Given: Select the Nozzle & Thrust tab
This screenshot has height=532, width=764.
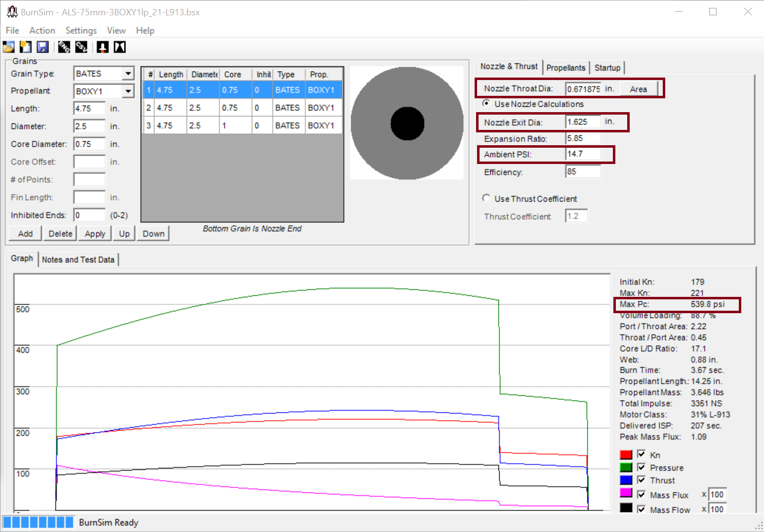Looking at the screenshot, I should click(509, 67).
